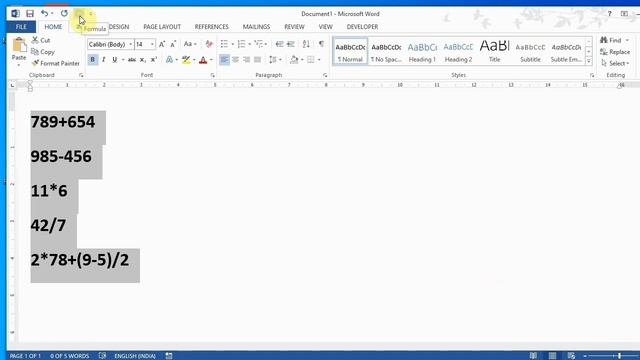Decrease font size with Shrink Font
Screen dimensions: 640x360
pyautogui.click(x=173, y=44)
